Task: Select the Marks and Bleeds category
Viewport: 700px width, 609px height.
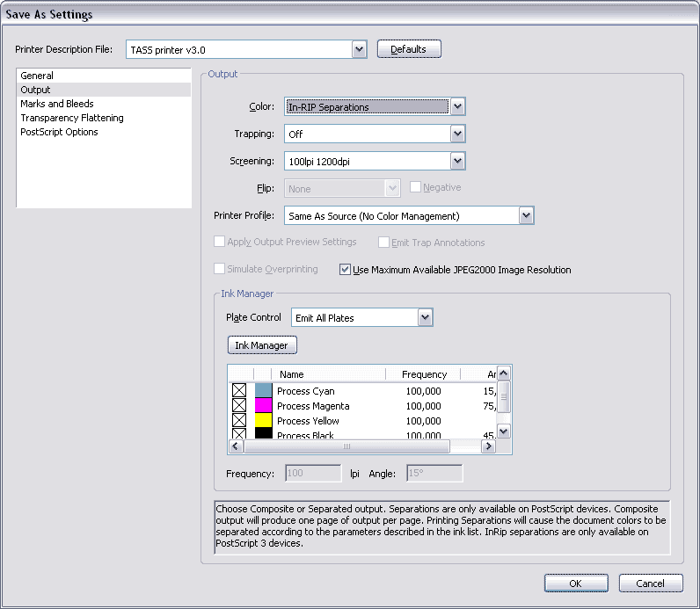Action: pyautogui.click(x=104, y=104)
